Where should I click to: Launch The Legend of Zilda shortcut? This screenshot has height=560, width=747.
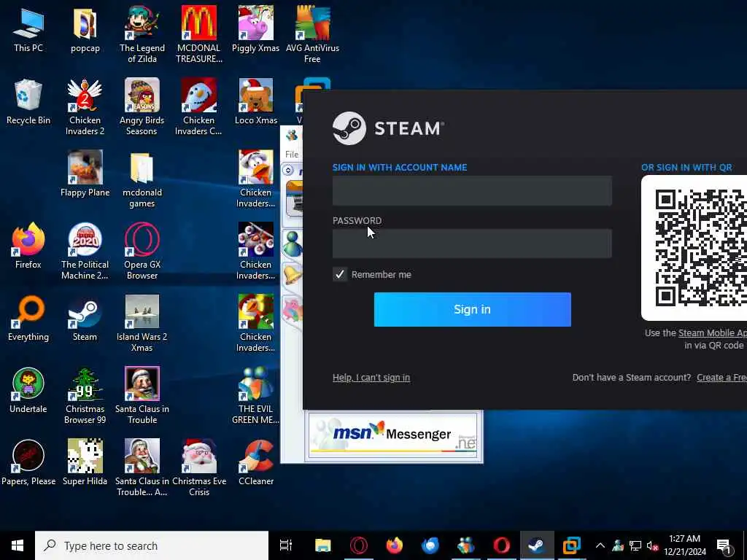tap(142, 34)
